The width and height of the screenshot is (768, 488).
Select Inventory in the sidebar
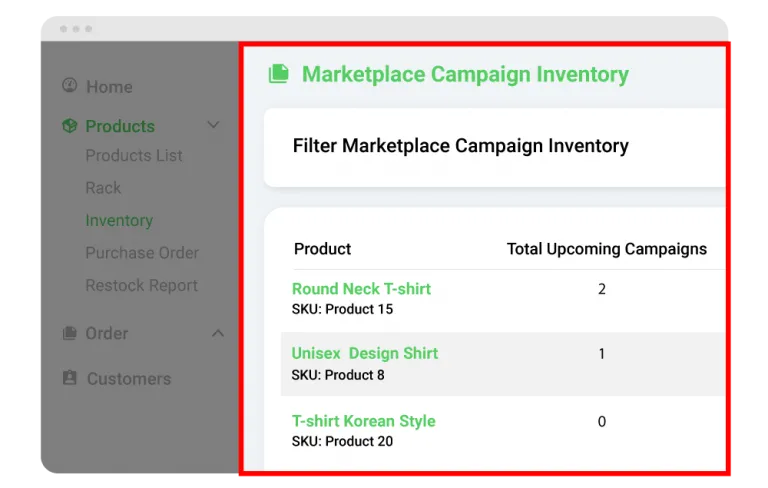click(x=119, y=220)
